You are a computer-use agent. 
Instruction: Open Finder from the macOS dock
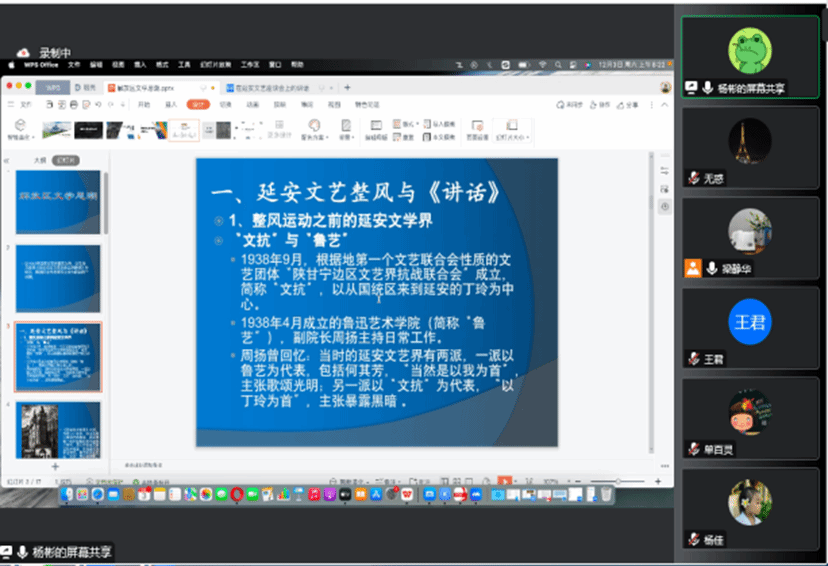[67, 494]
